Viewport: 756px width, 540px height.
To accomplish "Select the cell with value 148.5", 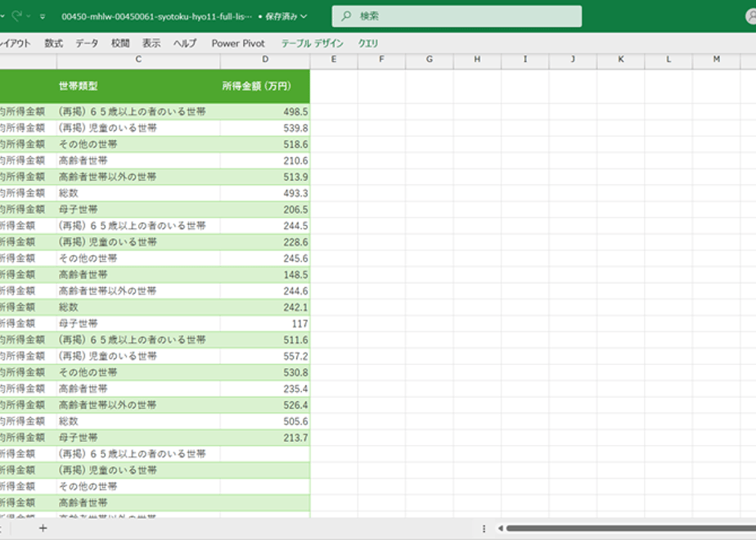I will point(265,275).
